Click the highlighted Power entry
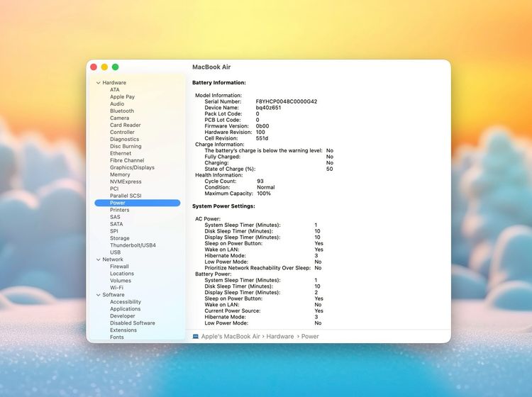Viewport: 532px width, 397px height. (138, 203)
